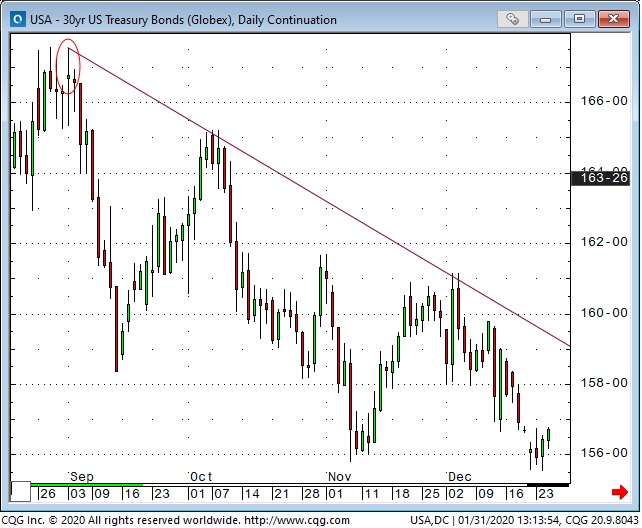
Task: Click the 162-00 price axis label
Action: pyautogui.click(x=604, y=242)
